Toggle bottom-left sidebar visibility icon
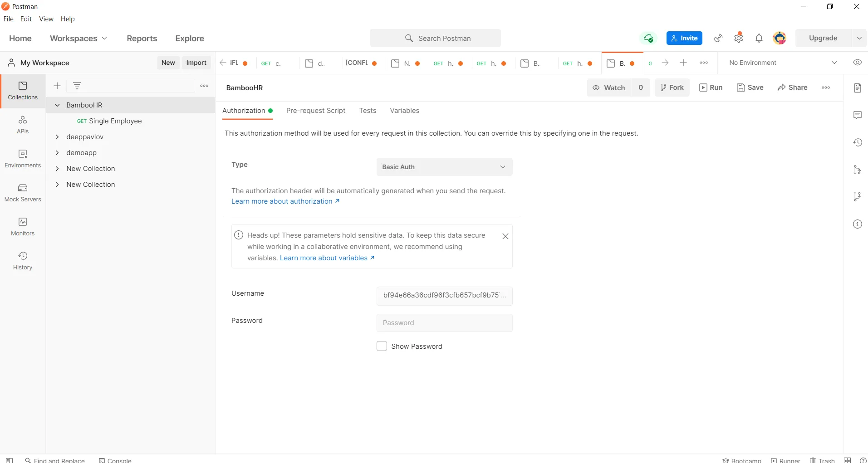This screenshot has width=868, height=463. tap(9, 460)
